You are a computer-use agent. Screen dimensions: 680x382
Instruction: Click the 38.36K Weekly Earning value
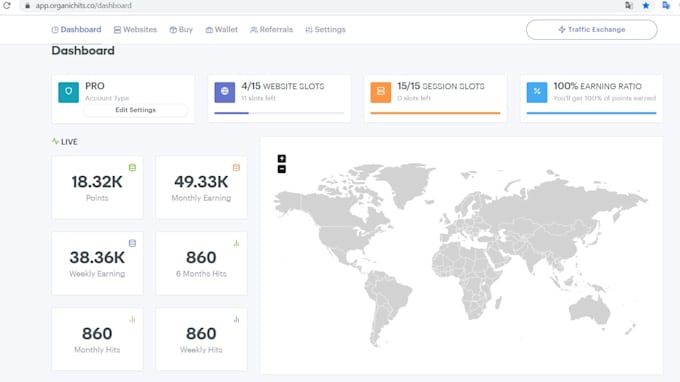[x=97, y=258]
